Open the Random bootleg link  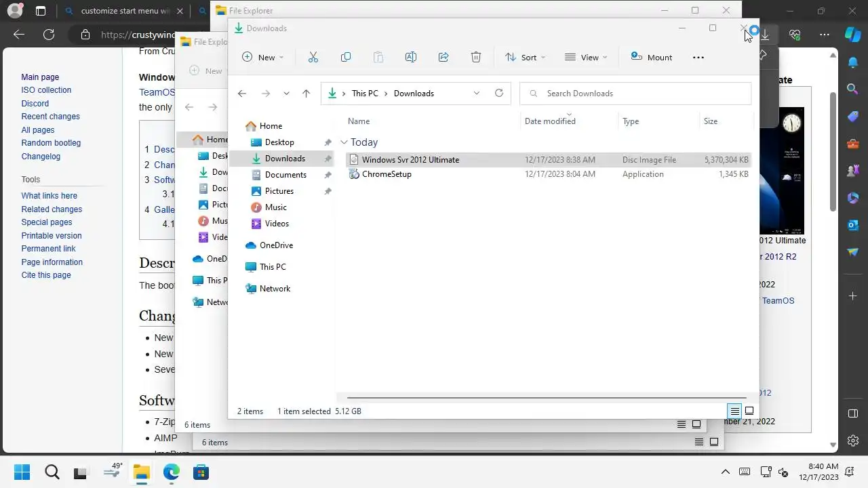pyautogui.click(x=51, y=143)
